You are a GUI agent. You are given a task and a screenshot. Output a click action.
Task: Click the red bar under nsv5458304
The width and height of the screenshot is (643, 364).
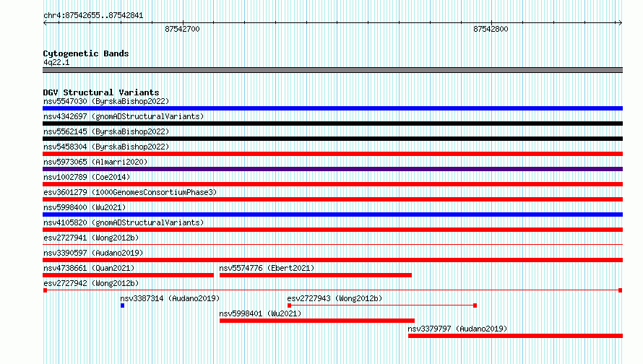(332, 154)
